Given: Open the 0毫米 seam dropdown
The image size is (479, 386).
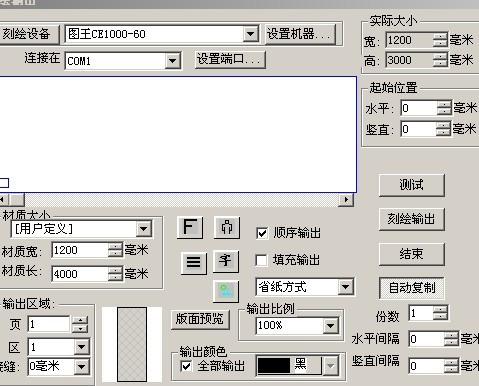Looking at the screenshot, I should [x=81, y=367].
